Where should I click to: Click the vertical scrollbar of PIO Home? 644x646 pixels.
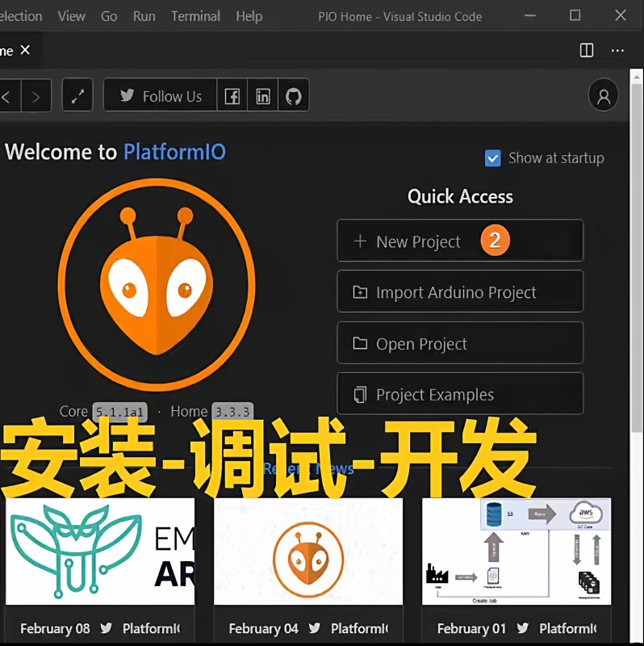[x=637, y=258]
